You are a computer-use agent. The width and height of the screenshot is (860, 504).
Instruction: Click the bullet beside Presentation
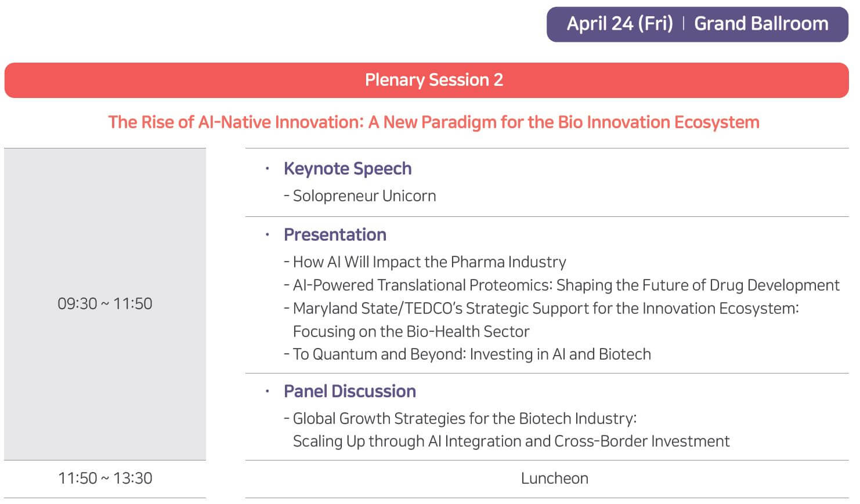(267, 235)
